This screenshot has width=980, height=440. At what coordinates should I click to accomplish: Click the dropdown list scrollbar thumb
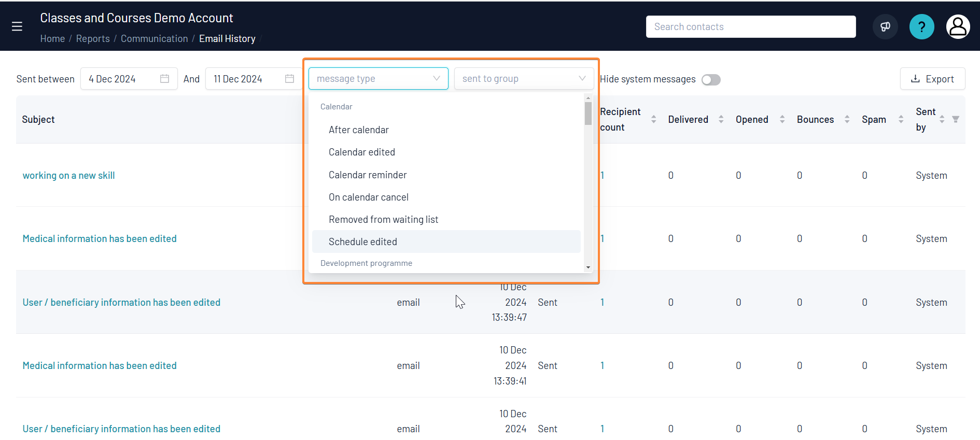pos(588,113)
